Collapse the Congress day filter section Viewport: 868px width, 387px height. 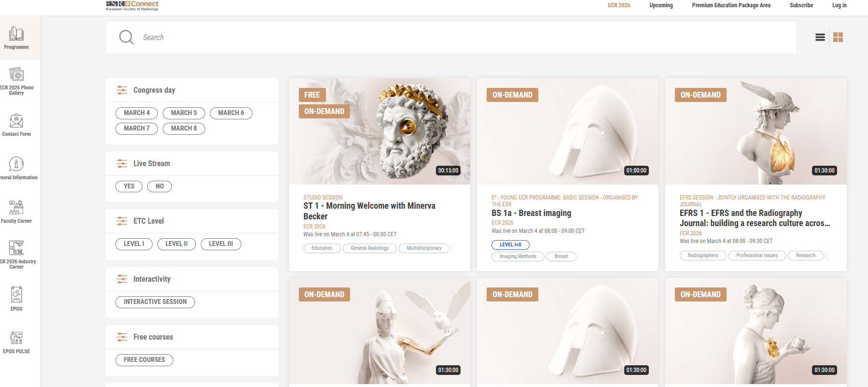point(154,90)
